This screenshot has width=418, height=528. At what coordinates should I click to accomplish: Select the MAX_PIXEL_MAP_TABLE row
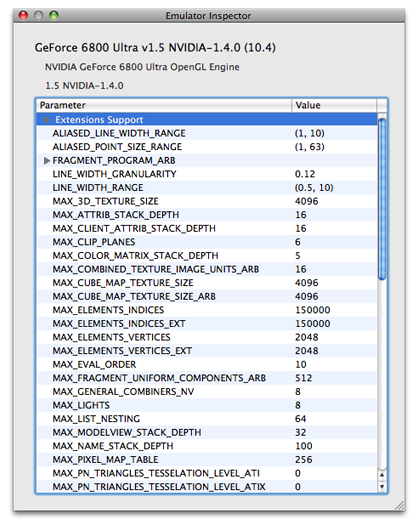[x=207, y=460]
